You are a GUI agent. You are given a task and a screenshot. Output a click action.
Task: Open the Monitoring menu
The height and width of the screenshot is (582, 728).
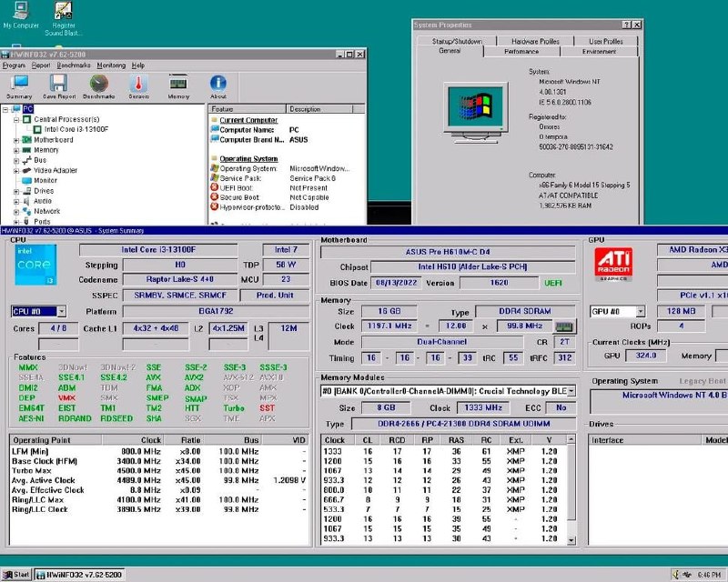pos(111,65)
